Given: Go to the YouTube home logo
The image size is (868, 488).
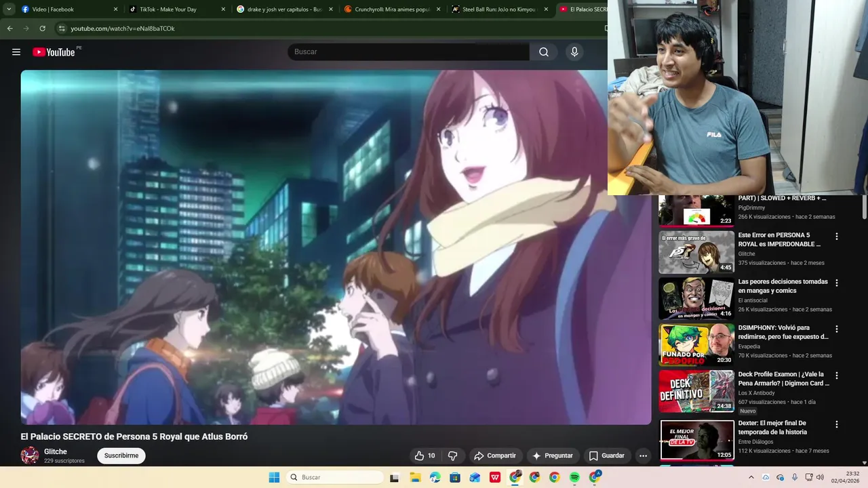Looking at the screenshot, I should click(54, 52).
